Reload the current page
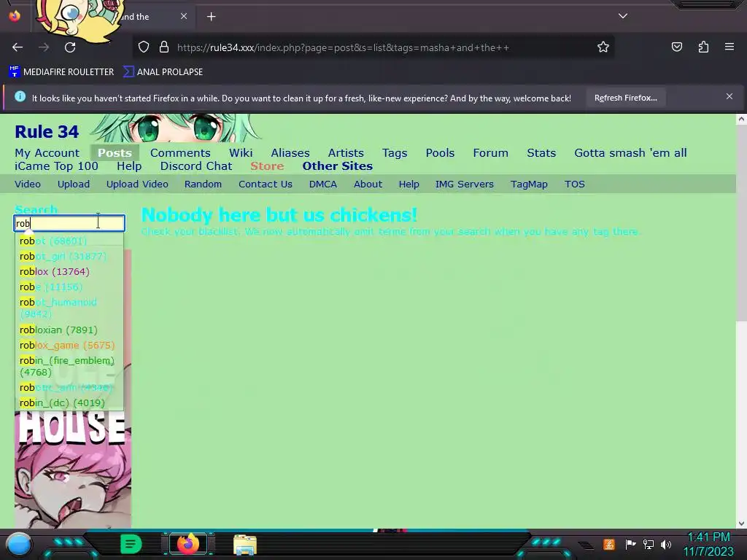This screenshot has width=747, height=560. [70, 47]
